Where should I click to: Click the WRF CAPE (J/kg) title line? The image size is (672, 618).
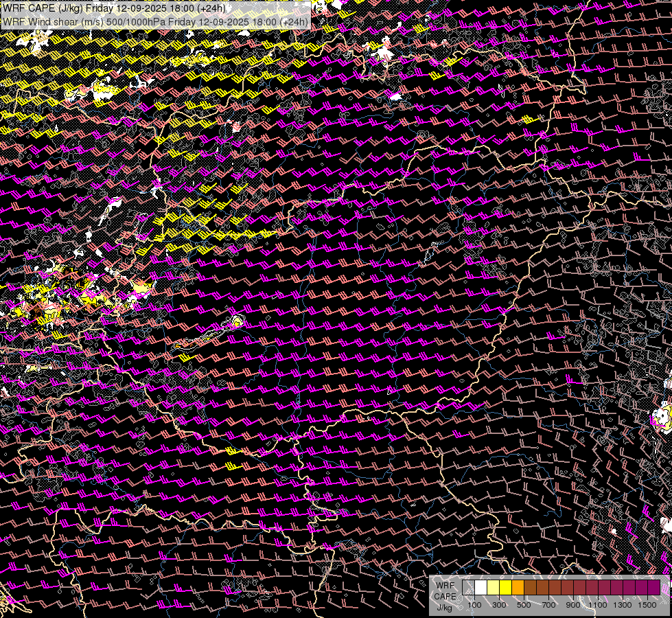(114, 8)
